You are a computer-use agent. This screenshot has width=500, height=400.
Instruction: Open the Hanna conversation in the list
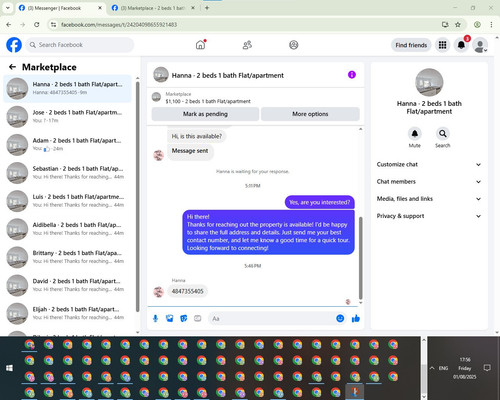(68, 88)
